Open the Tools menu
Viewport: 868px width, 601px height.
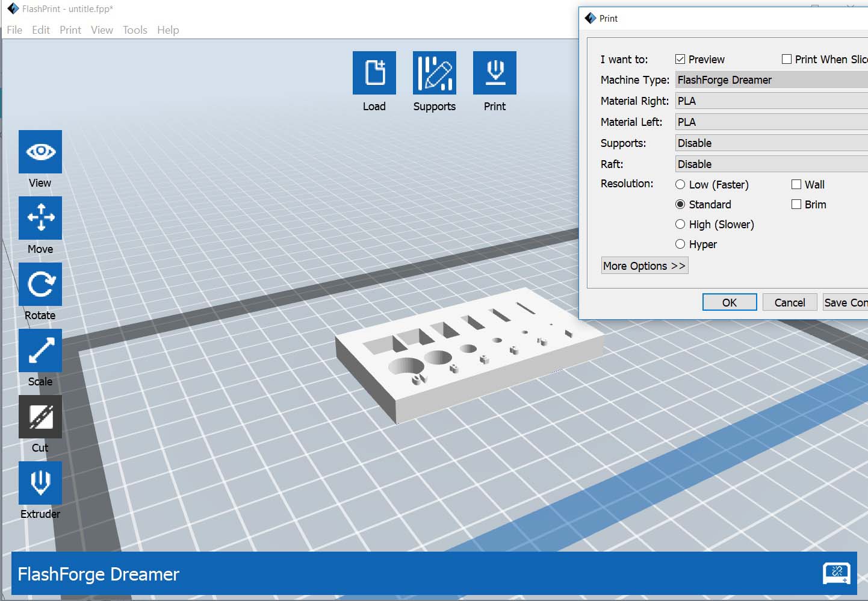point(135,30)
